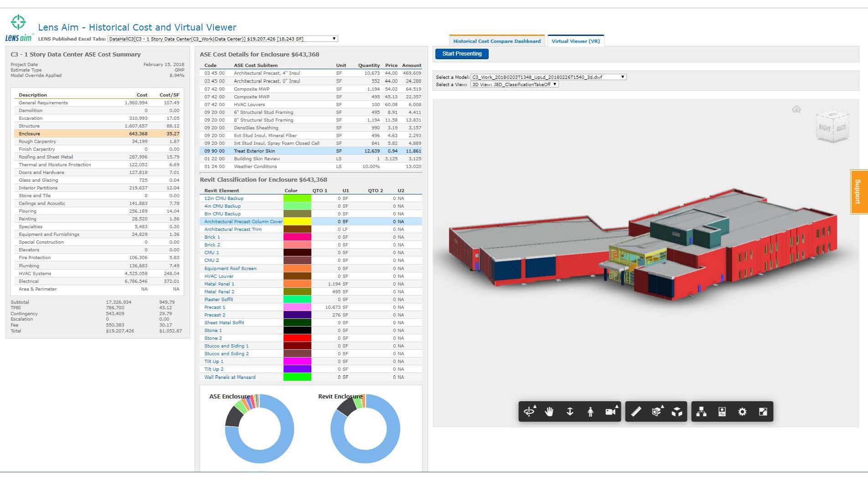The width and height of the screenshot is (868, 480).
Task: Click the Metal Panel 2 element link
Action: (219, 292)
